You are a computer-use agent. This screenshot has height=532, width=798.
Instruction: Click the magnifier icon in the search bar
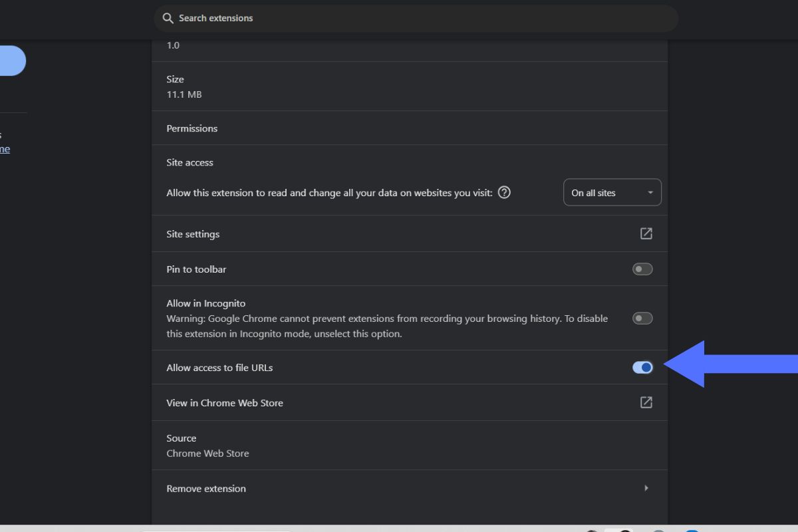(168, 19)
